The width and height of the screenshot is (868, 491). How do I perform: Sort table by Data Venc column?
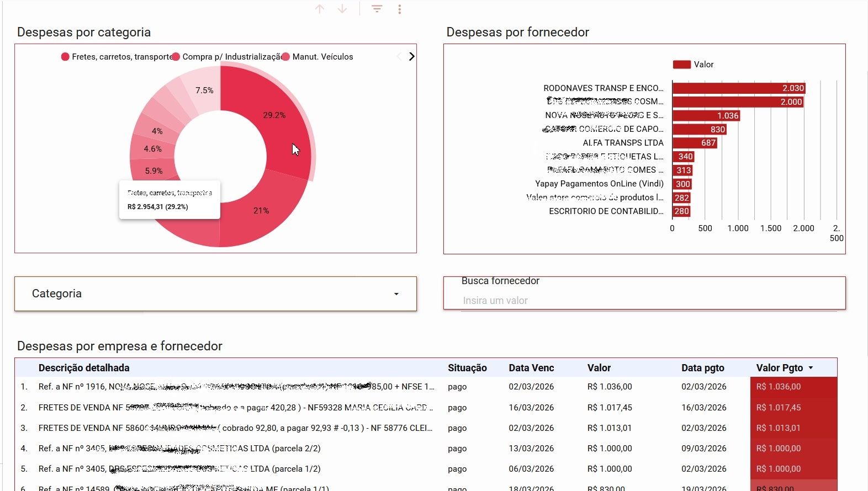tap(531, 368)
